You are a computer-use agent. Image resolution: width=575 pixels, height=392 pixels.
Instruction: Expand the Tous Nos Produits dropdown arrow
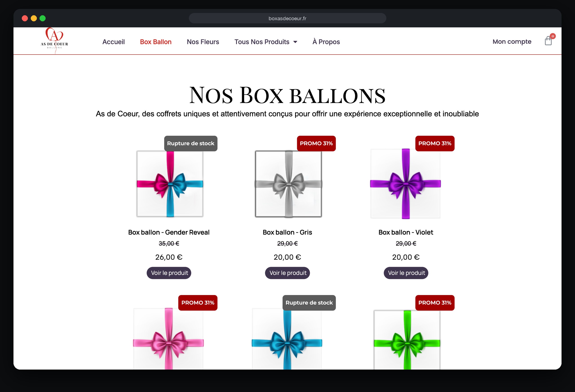[x=295, y=42]
